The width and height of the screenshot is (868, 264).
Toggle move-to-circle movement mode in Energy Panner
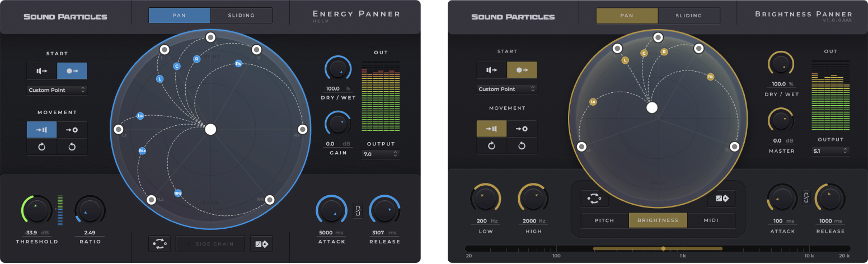tap(72, 130)
